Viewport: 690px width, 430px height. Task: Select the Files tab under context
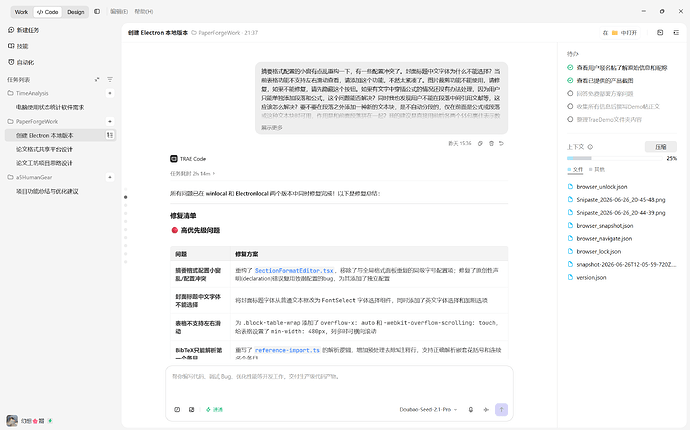pyautogui.click(x=576, y=169)
